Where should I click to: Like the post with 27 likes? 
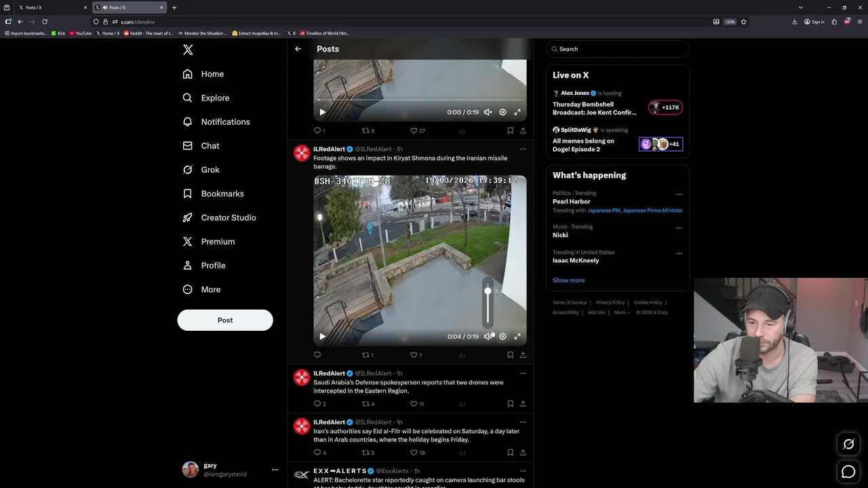click(418, 130)
